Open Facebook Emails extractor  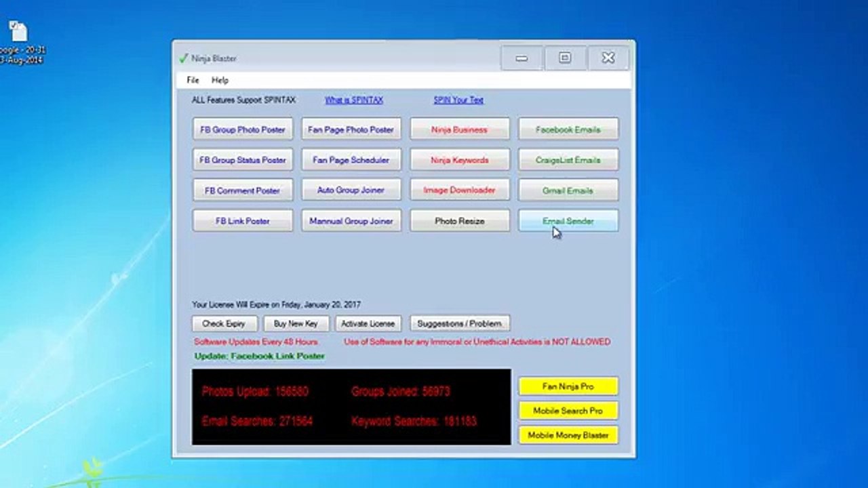point(568,129)
